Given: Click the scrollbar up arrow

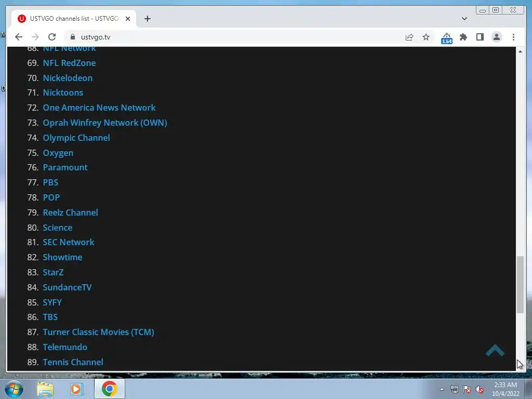Looking at the screenshot, I should point(520,51).
